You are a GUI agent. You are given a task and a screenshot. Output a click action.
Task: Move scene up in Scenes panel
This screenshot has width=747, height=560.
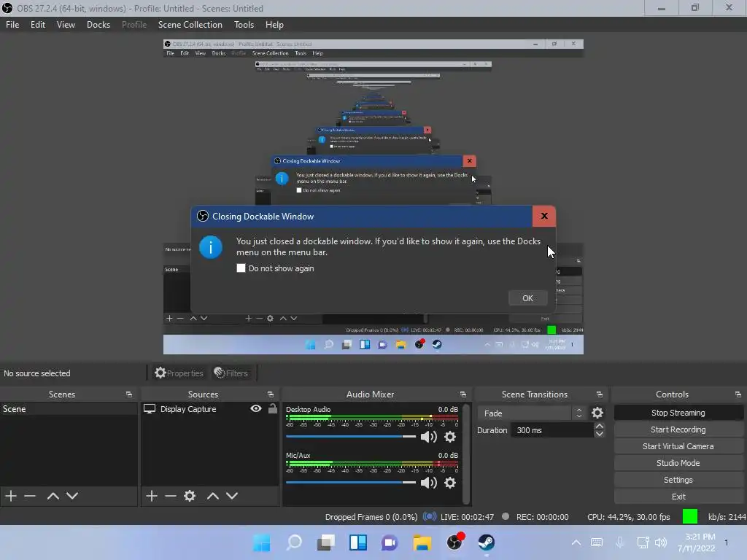[53, 496]
